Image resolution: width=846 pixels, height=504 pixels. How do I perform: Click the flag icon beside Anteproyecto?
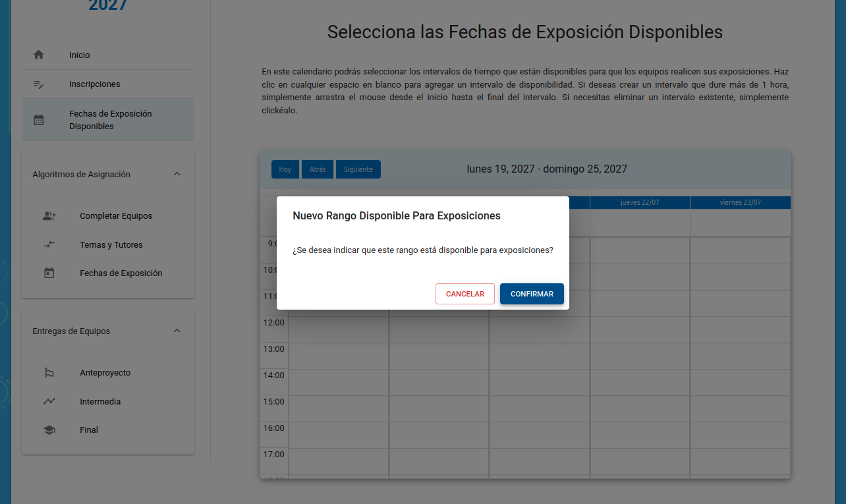[49, 373]
